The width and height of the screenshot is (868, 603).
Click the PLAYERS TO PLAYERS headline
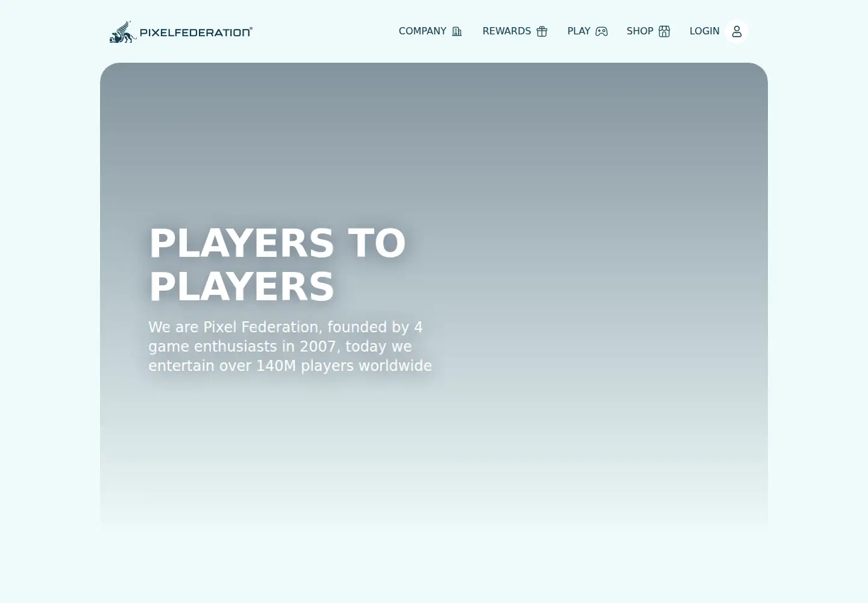[277, 265]
